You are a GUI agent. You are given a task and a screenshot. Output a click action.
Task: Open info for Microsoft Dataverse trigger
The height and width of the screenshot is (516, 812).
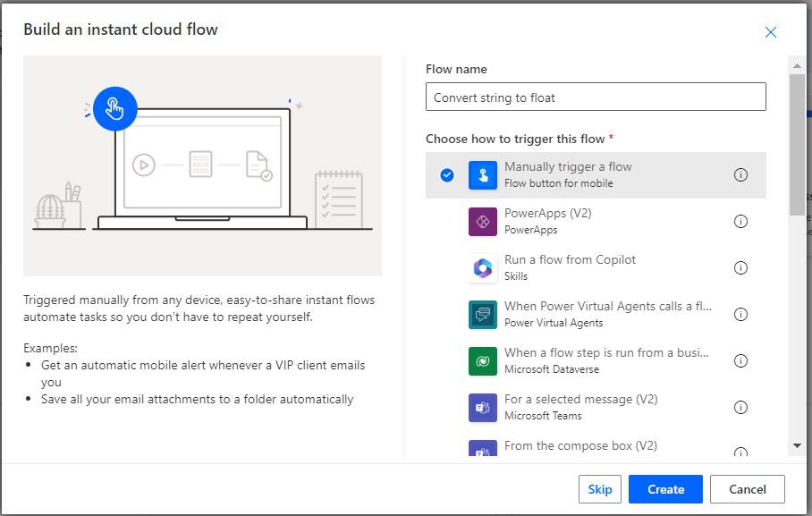[x=740, y=361]
